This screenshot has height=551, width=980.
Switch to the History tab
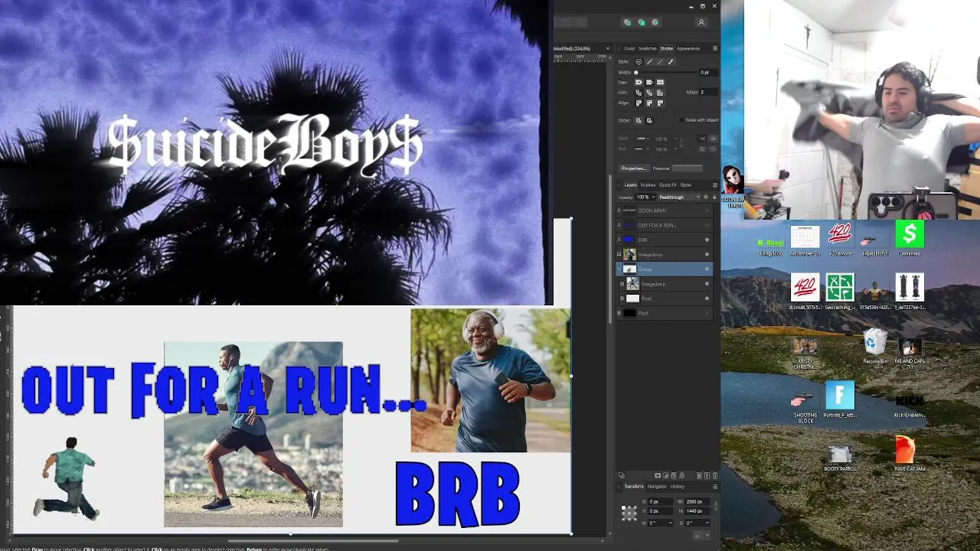point(678,487)
